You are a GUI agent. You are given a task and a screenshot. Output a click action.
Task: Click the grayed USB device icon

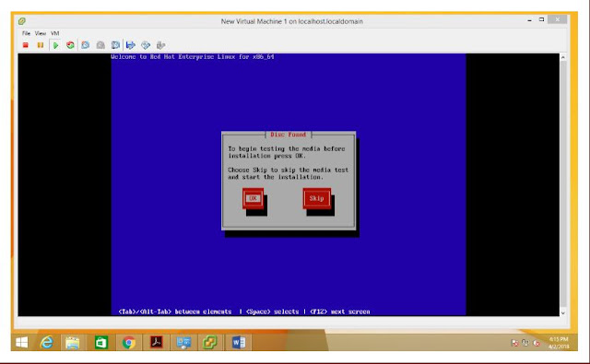click(x=160, y=45)
